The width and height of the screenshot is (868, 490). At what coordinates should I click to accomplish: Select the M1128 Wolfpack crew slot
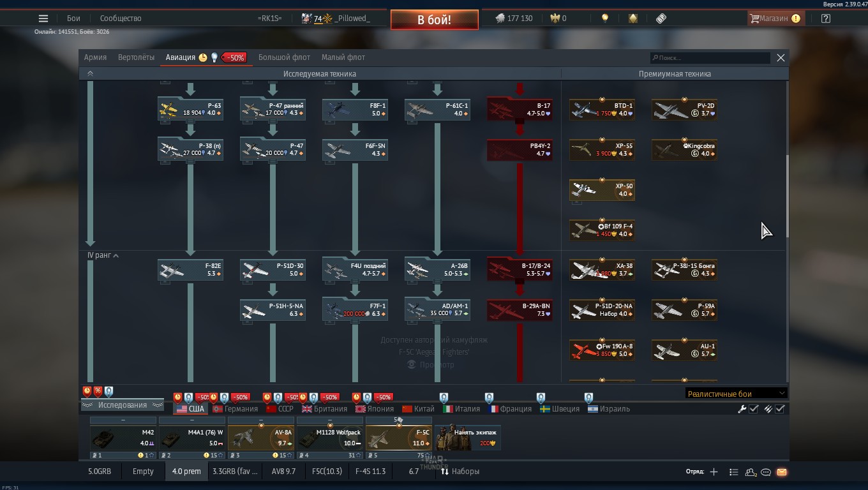click(x=329, y=438)
